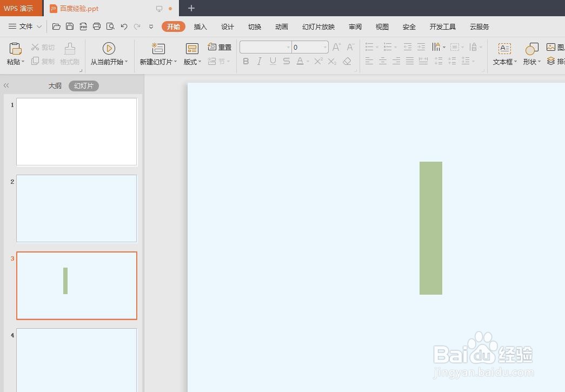The image size is (565, 392).
Task: Undo the last action
Action: [124, 26]
